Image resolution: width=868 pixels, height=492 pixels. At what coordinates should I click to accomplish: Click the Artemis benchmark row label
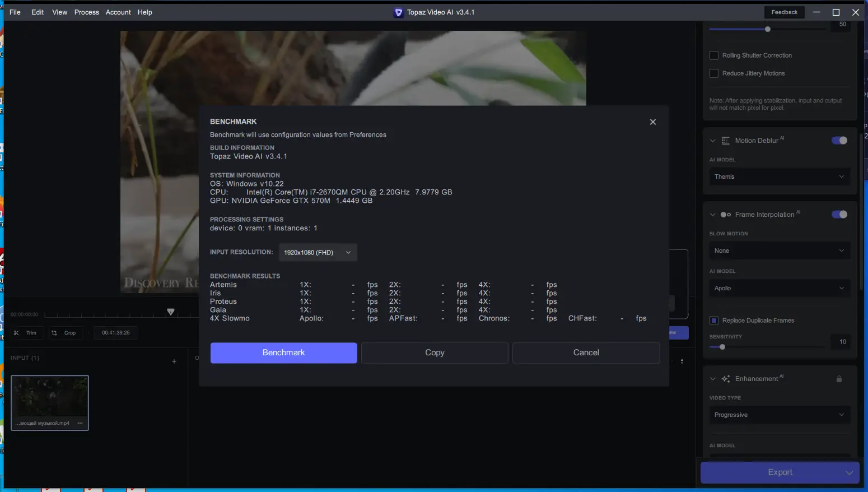point(223,285)
